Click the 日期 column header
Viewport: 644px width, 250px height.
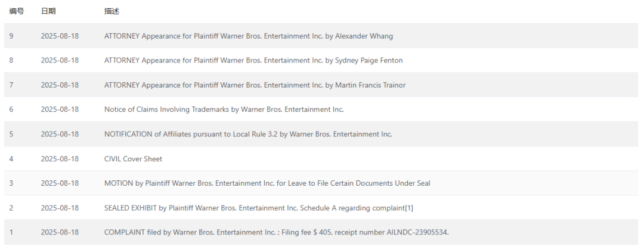pos(49,12)
